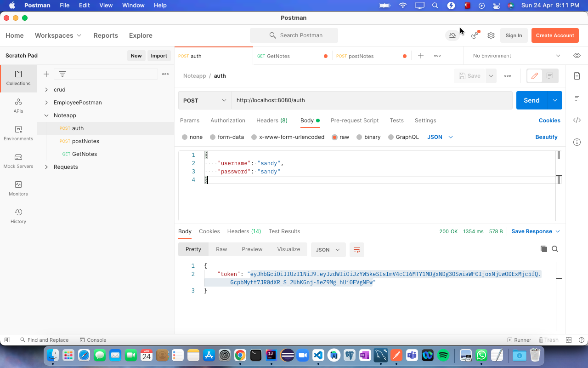Click the Sign In button
Screen dimensions: 588x368
coord(514,35)
